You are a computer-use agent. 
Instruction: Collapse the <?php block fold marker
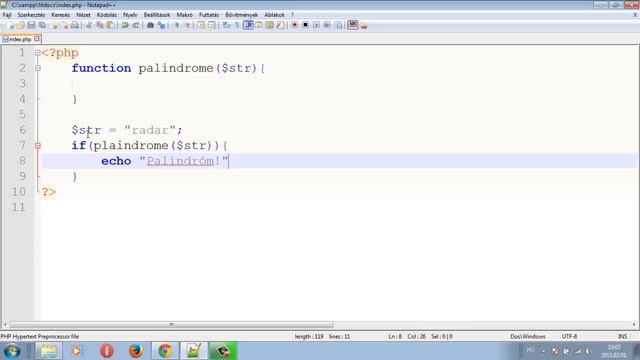tap(38, 53)
